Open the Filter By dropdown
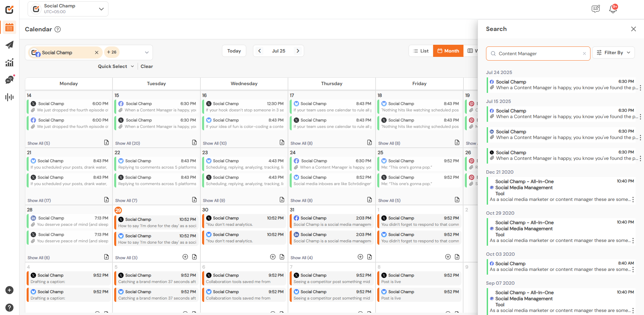This screenshot has height=315, width=644. click(613, 53)
